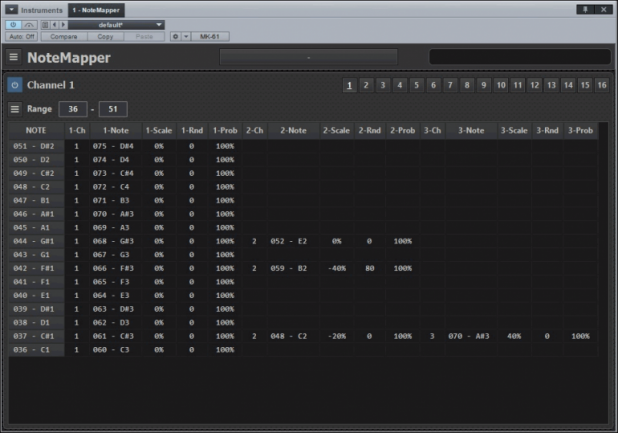This screenshot has width=618, height=433.
Task: Select the next preset arrow
Action: (63, 24)
